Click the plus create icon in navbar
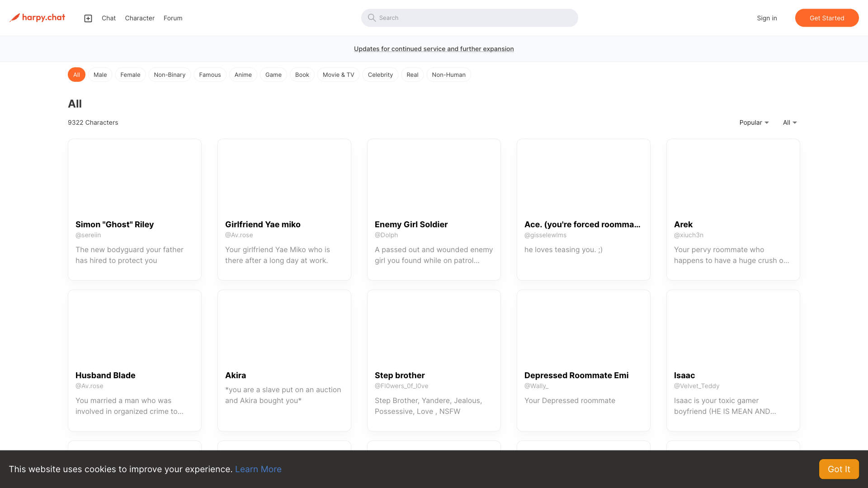 [88, 18]
